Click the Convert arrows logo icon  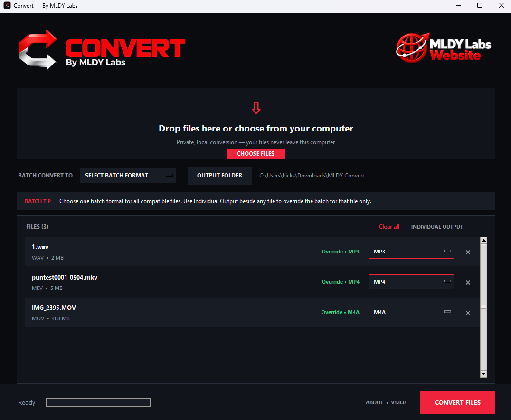38,50
